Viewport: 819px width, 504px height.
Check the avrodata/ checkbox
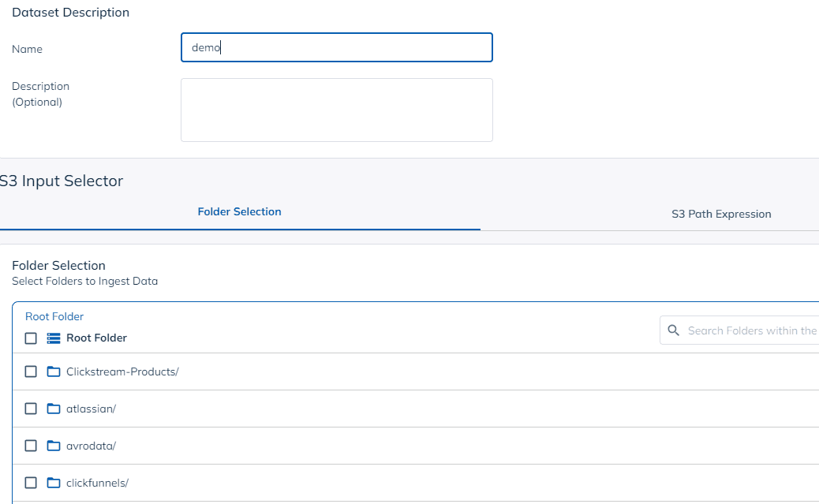pyautogui.click(x=31, y=445)
